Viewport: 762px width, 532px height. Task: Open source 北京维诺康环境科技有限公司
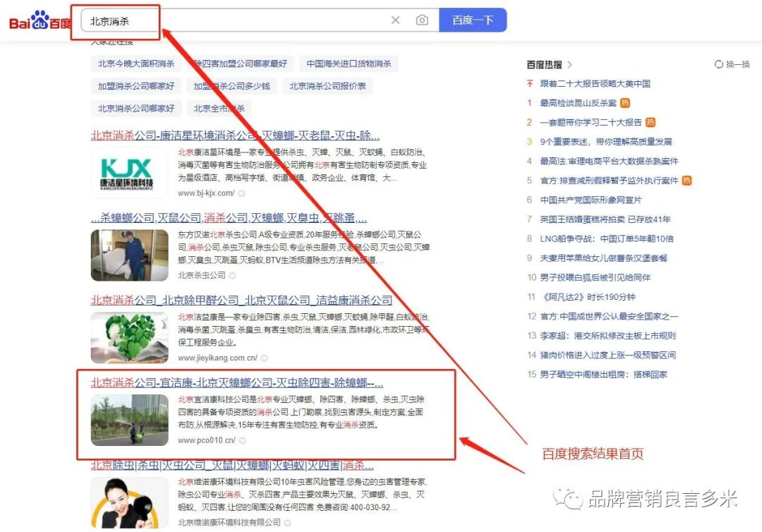click(x=229, y=522)
